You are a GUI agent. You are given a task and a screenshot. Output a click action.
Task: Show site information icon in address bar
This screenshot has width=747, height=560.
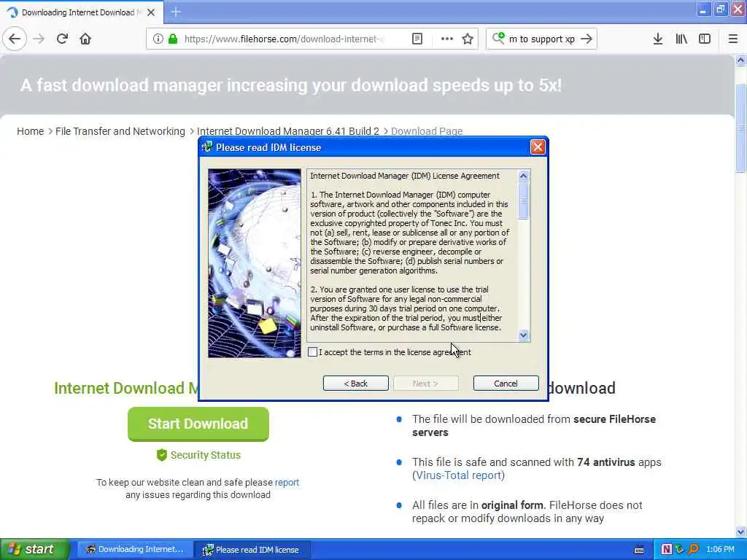[x=158, y=39]
